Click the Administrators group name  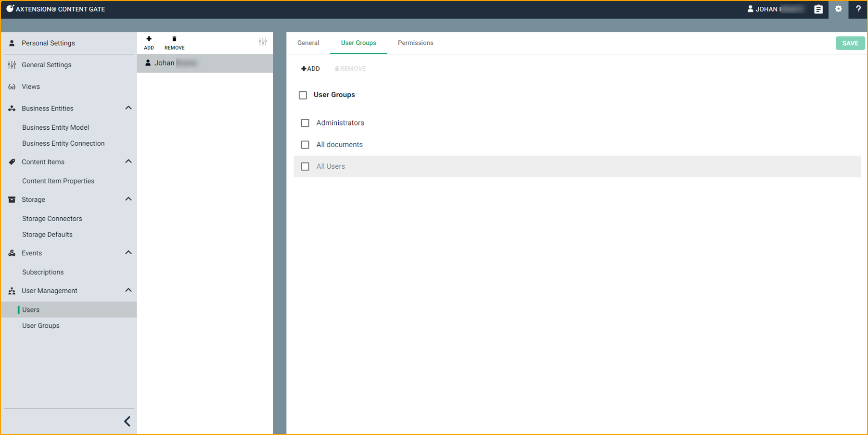tap(340, 123)
